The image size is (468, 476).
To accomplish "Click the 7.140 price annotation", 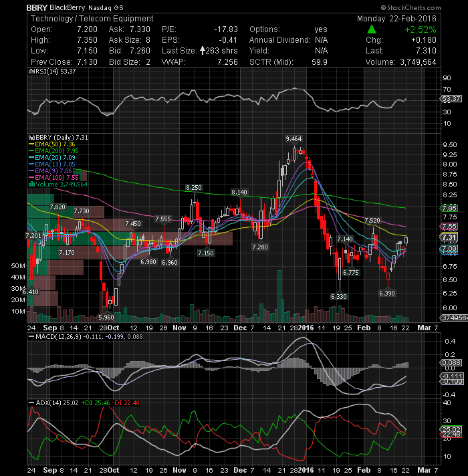I will pos(345,239).
